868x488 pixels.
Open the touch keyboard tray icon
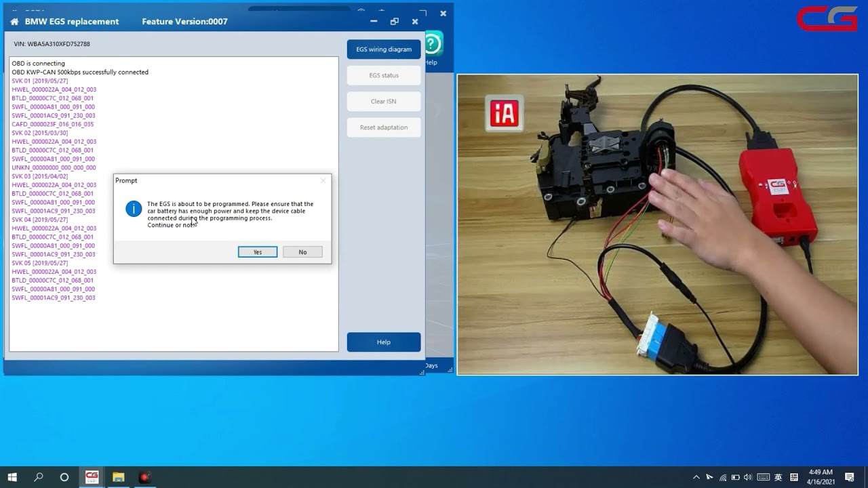click(x=763, y=477)
